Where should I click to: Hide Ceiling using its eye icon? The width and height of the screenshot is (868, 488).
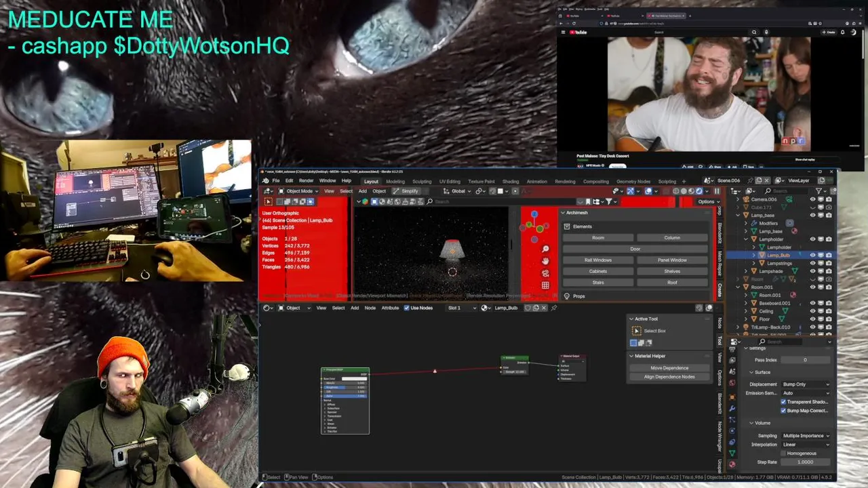pyautogui.click(x=812, y=311)
